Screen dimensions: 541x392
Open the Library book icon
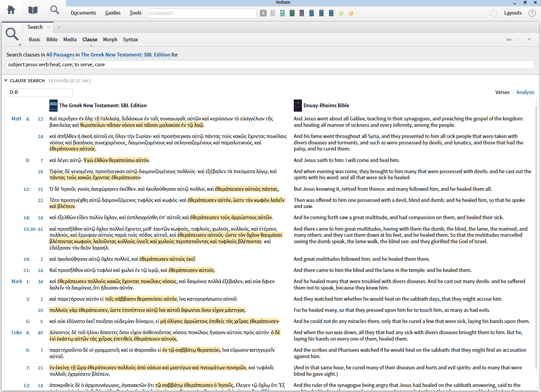pyautogui.click(x=33, y=10)
